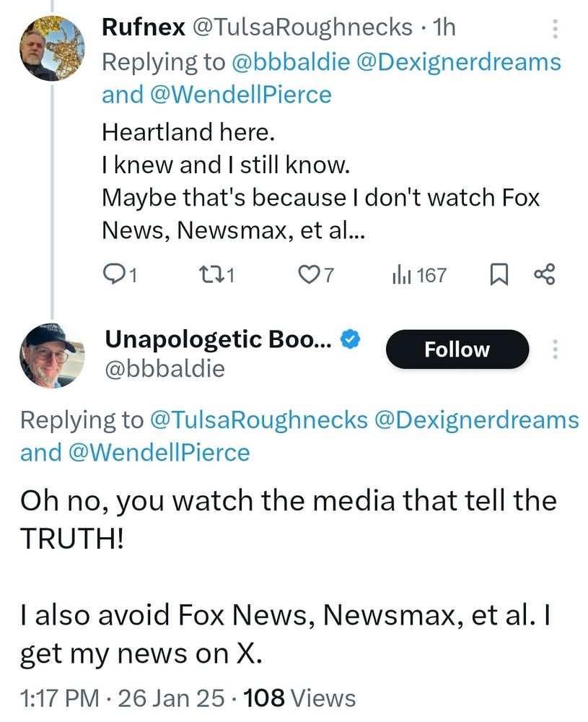
Task: Follow the @bbbaldie account
Action: click(457, 349)
